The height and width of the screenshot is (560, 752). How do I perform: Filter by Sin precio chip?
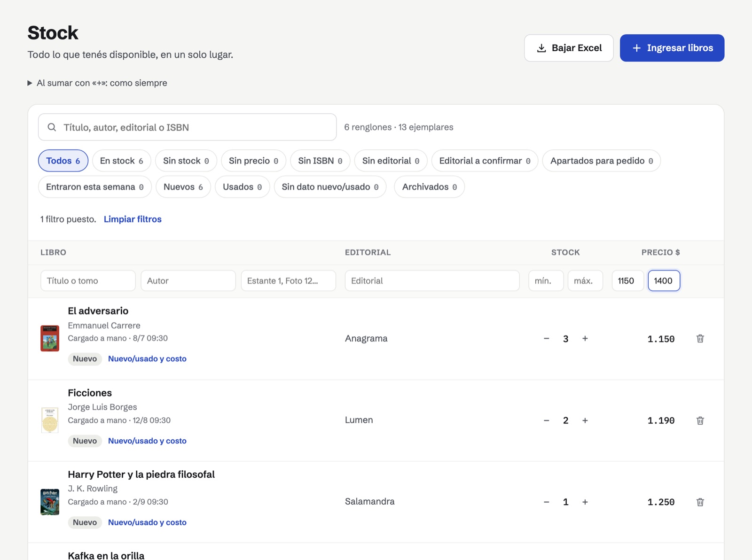[x=254, y=161]
